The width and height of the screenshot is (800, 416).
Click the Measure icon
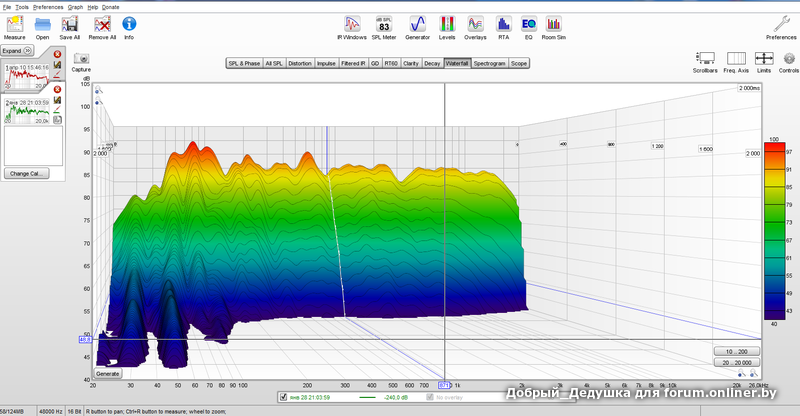click(x=14, y=24)
